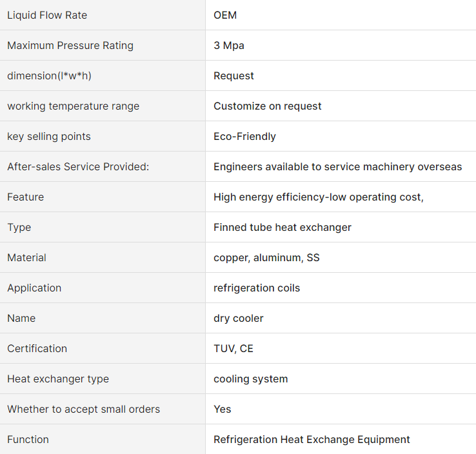Click 'Refrigeration Heat Exchange Equipment' value

[x=312, y=439]
